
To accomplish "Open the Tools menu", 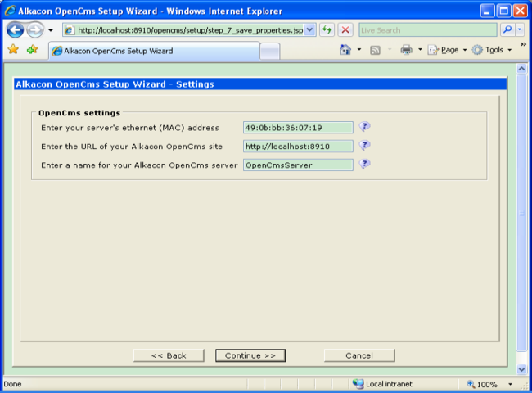I will [492, 50].
